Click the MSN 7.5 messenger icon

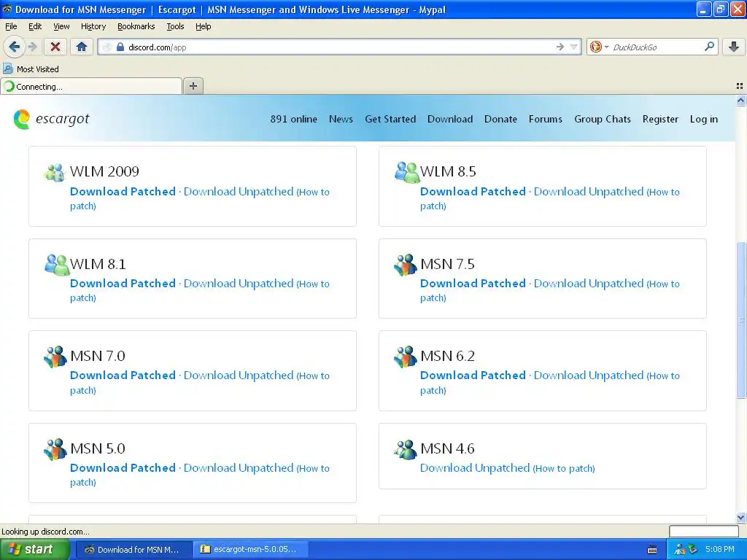[x=406, y=265]
